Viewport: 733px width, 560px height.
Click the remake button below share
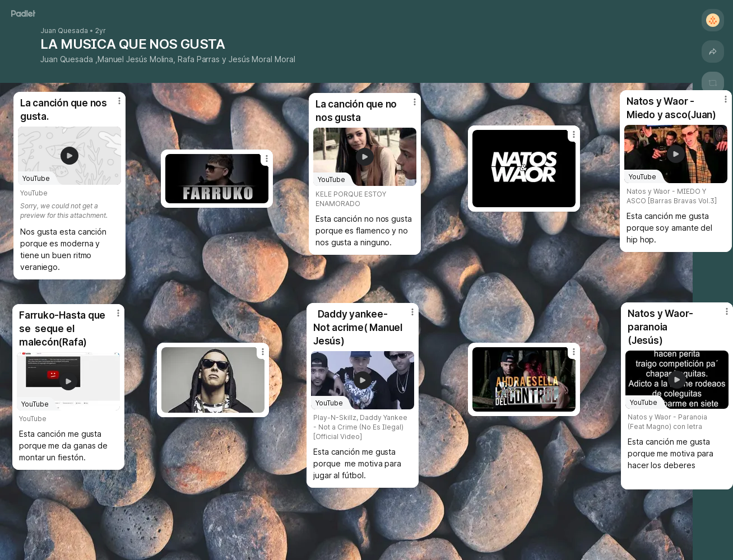[x=713, y=82]
